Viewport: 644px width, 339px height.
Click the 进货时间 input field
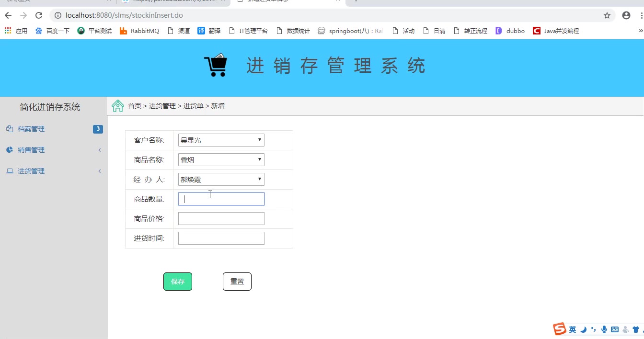point(221,238)
